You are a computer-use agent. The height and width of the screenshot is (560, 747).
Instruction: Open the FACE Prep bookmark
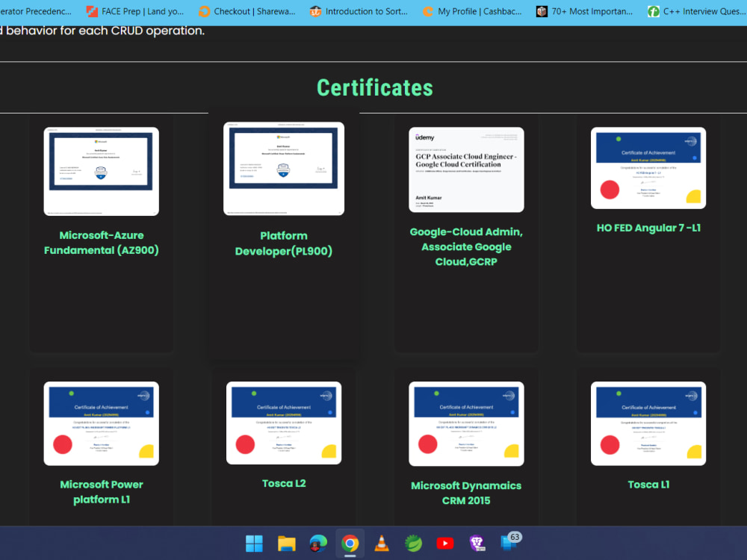click(x=136, y=11)
